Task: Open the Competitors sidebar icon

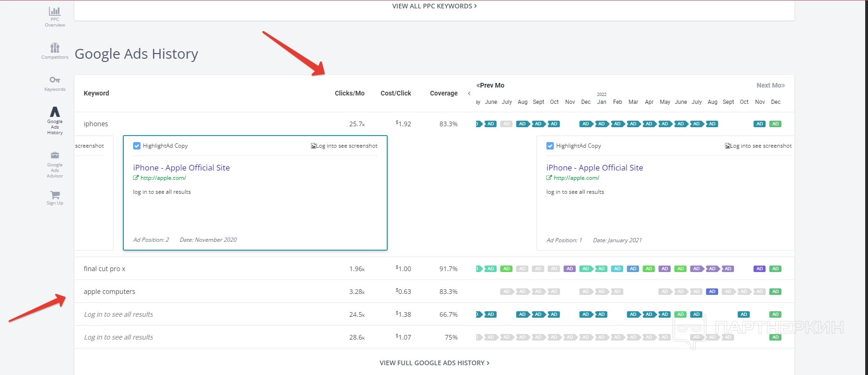Action: coord(54,48)
